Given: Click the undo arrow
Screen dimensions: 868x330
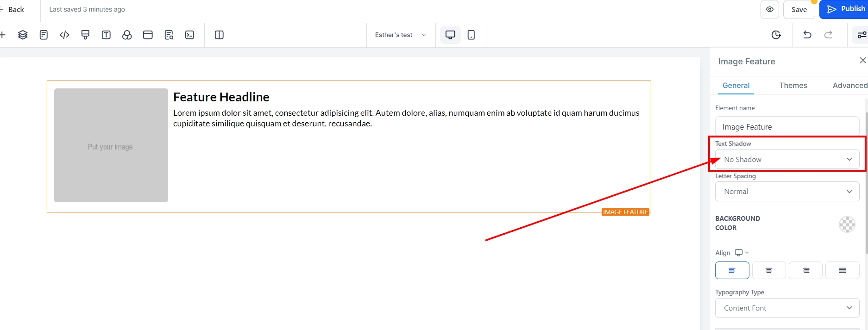Looking at the screenshot, I should pos(807,35).
